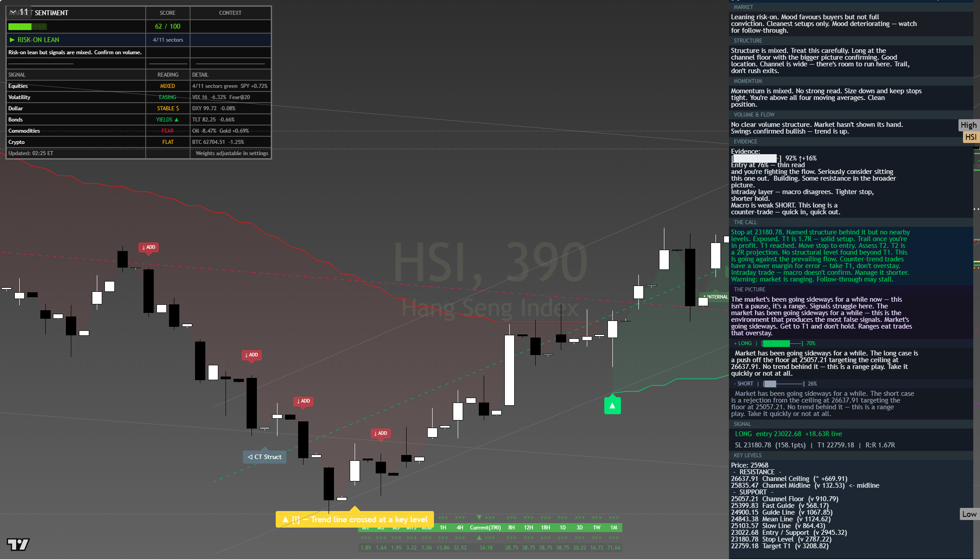
Task: Click the sentiment score progress bar
Action: point(27,26)
